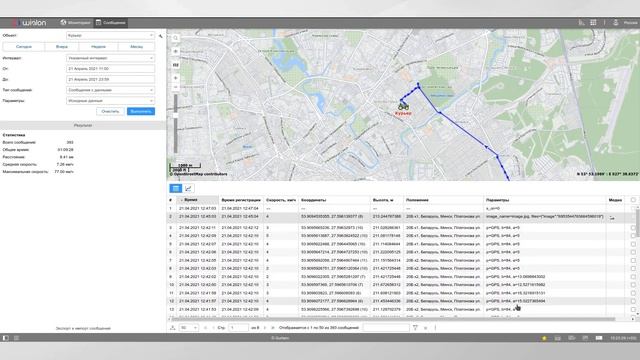Click the table's horizontal scrollbar
This screenshot has width=640, height=360.
pos(393,319)
